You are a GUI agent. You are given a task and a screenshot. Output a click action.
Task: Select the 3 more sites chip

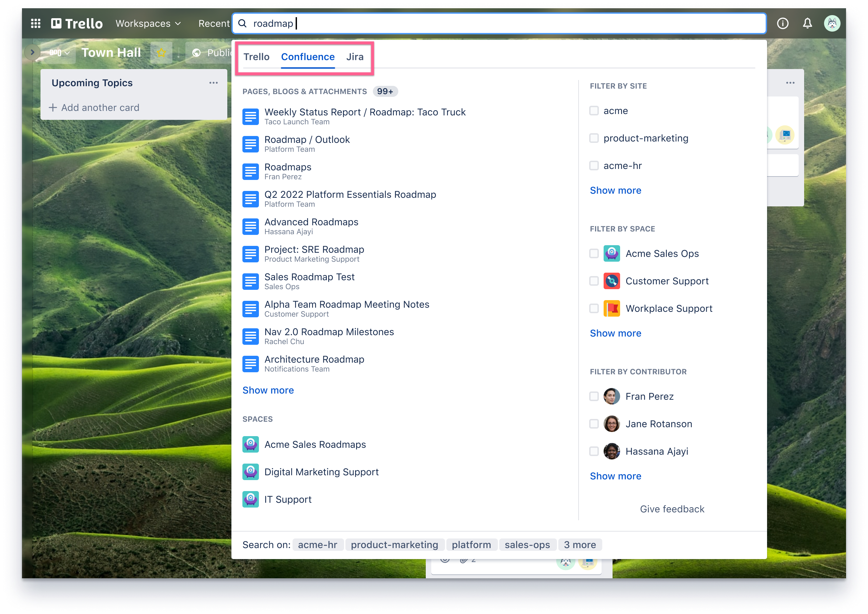click(x=580, y=544)
